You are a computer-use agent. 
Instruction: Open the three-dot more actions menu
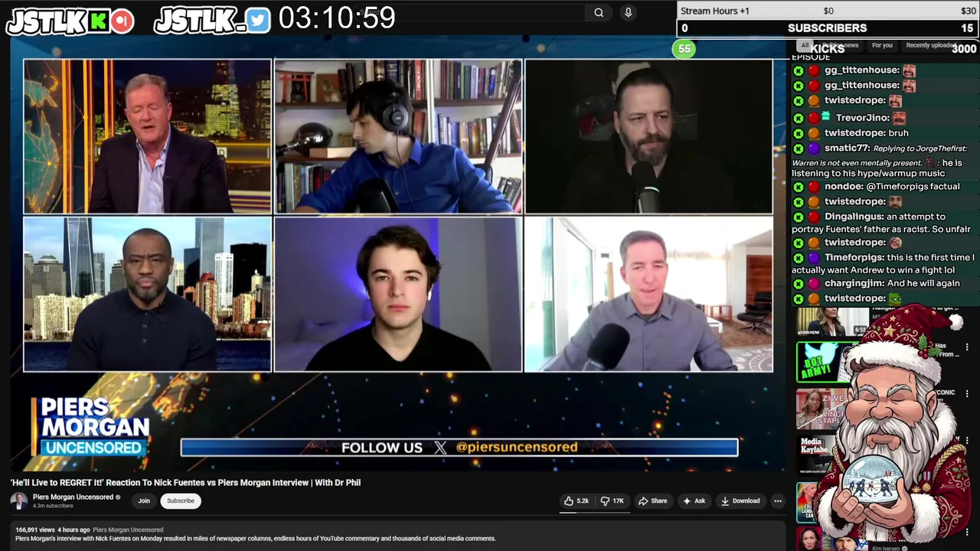pyautogui.click(x=777, y=500)
